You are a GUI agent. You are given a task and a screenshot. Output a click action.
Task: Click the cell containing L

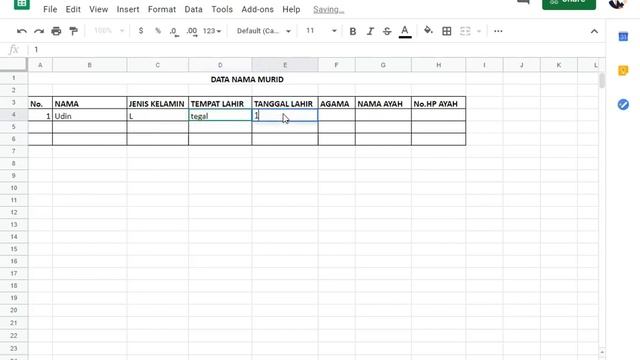[158, 116]
